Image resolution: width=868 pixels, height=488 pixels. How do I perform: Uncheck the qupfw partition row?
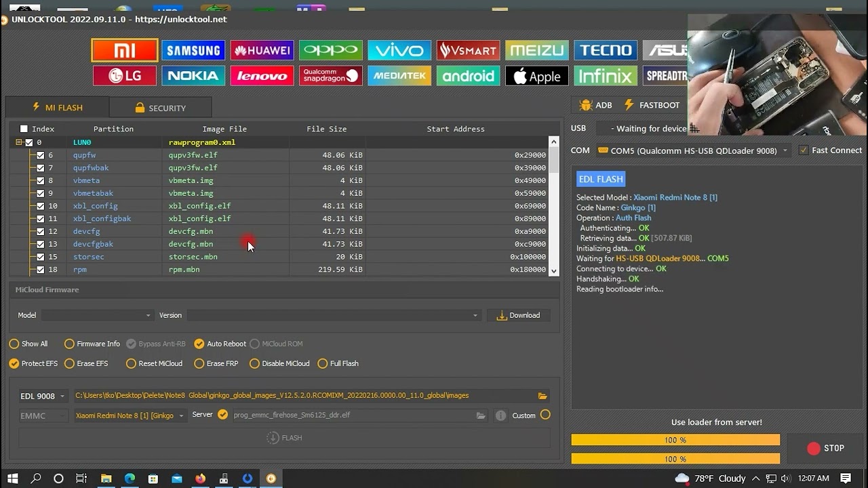tap(41, 155)
